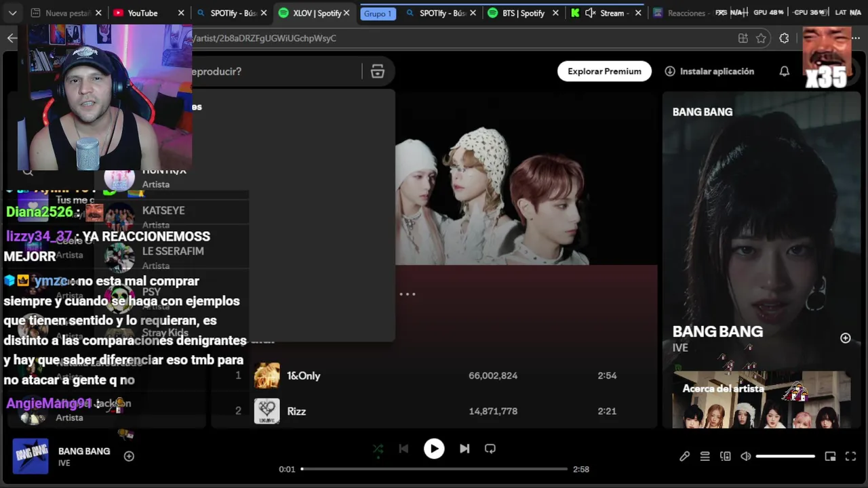Play track 1&Only
This screenshot has width=868, height=488.
tap(303, 375)
